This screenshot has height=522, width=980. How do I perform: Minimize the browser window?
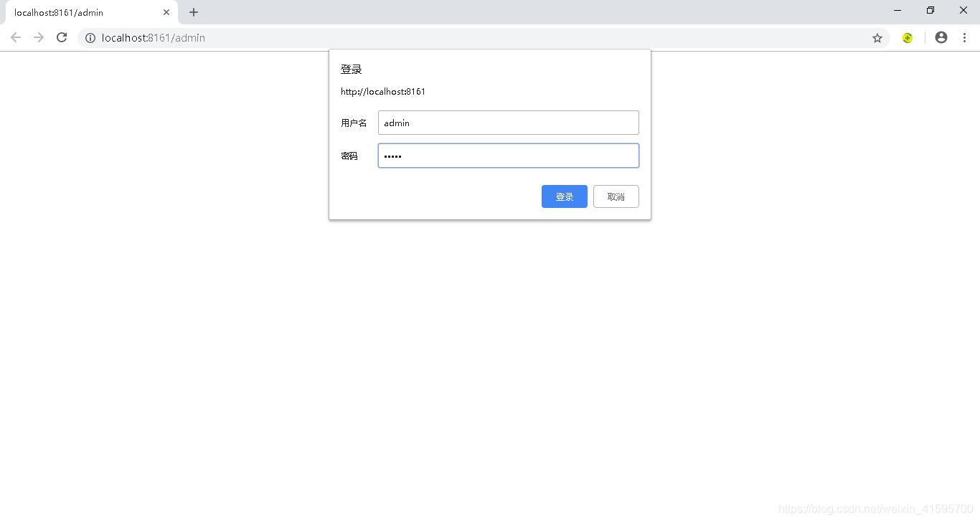(x=897, y=10)
